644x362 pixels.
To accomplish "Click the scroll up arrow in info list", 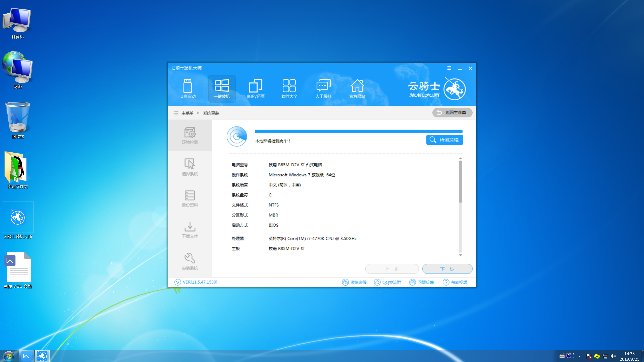I will coord(461,158).
